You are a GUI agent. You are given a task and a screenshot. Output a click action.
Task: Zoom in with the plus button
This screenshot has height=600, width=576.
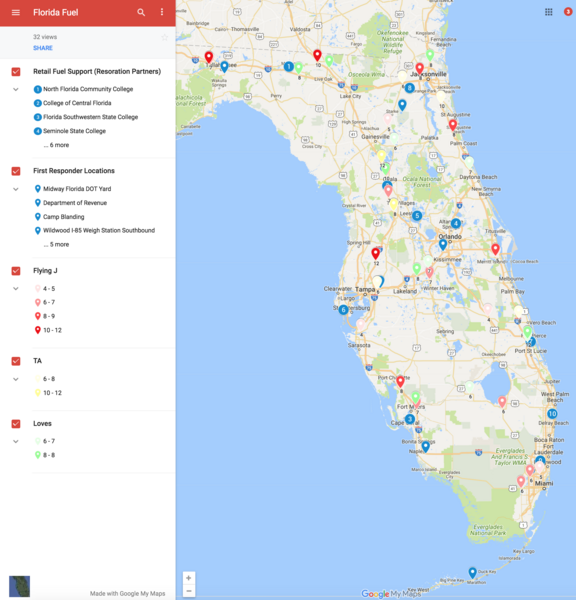pyautogui.click(x=189, y=578)
